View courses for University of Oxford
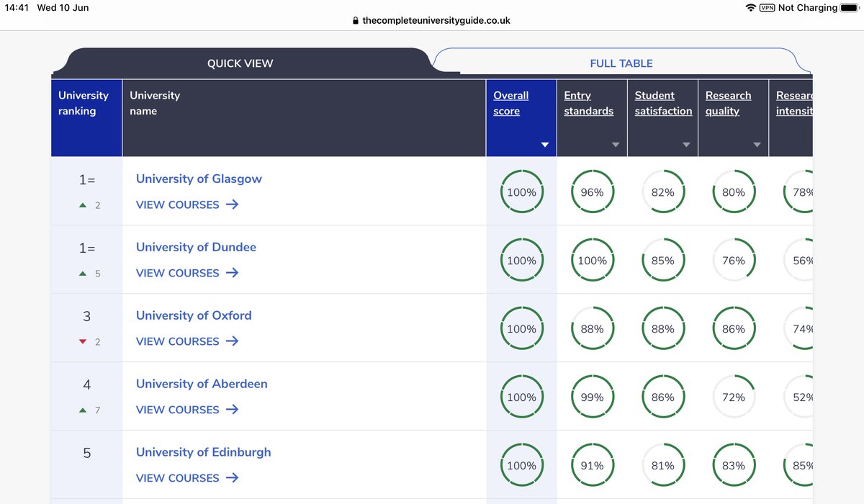The height and width of the screenshot is (504, 864). 187,341
